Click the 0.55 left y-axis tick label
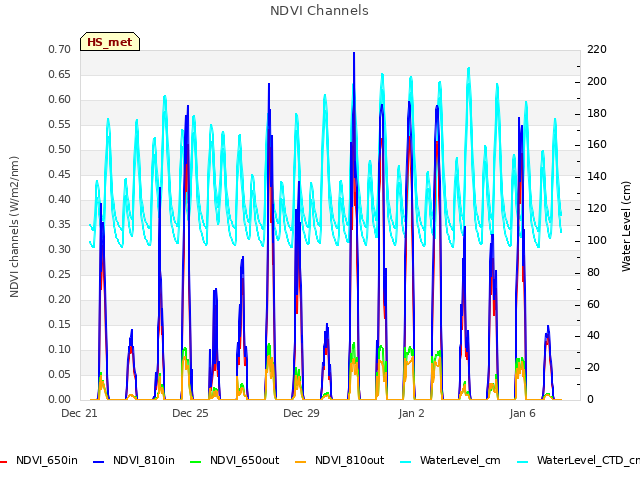 pyautogui.click(x=60, y=124)
